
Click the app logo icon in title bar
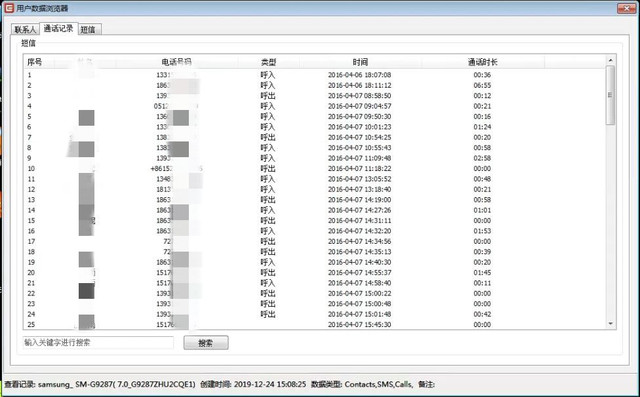click(9, 8)
